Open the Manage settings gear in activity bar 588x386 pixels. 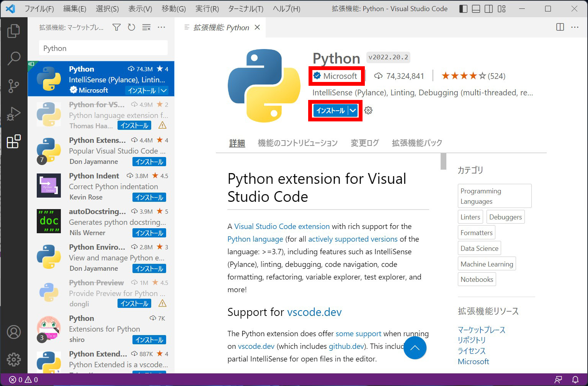pos(14,359)
